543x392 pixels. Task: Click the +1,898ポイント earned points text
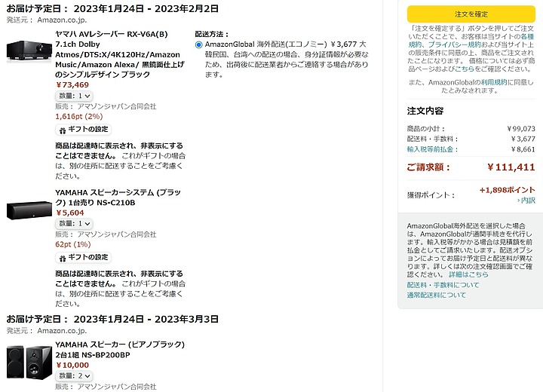pyautogui.click(x=508, y=190)
